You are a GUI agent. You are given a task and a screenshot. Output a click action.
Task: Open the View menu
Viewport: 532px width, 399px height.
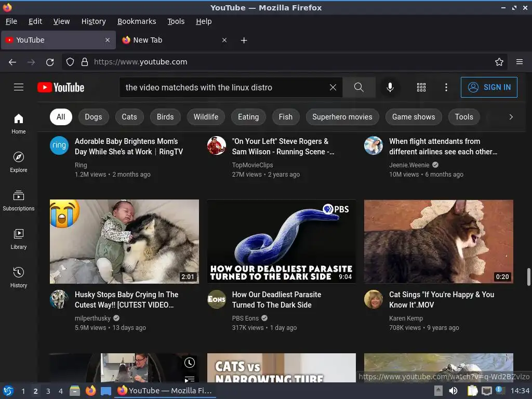click(x=61, y=21)
